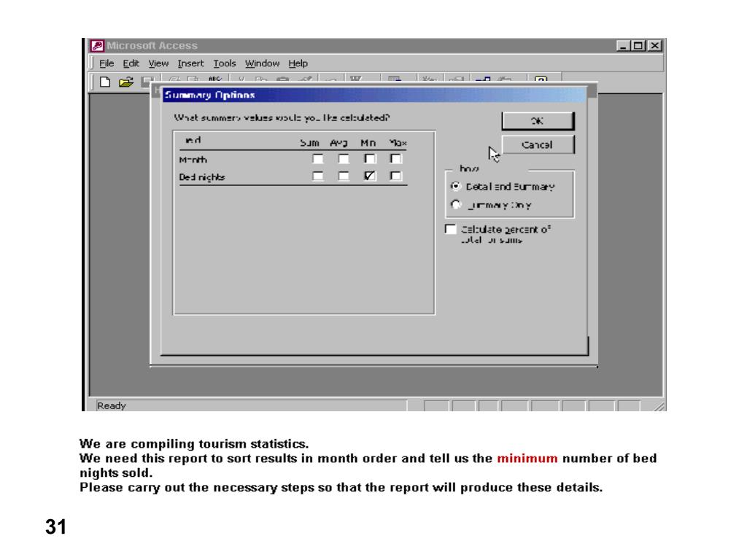Select the Detail and Summary option
The width and height of the screenshot is (747, 560).
(456, 186)
